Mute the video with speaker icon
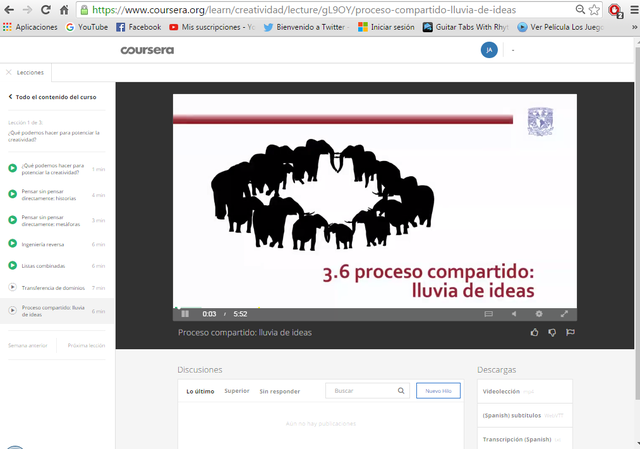This screenshot has width=640, height=449. [x=514, y=314]
